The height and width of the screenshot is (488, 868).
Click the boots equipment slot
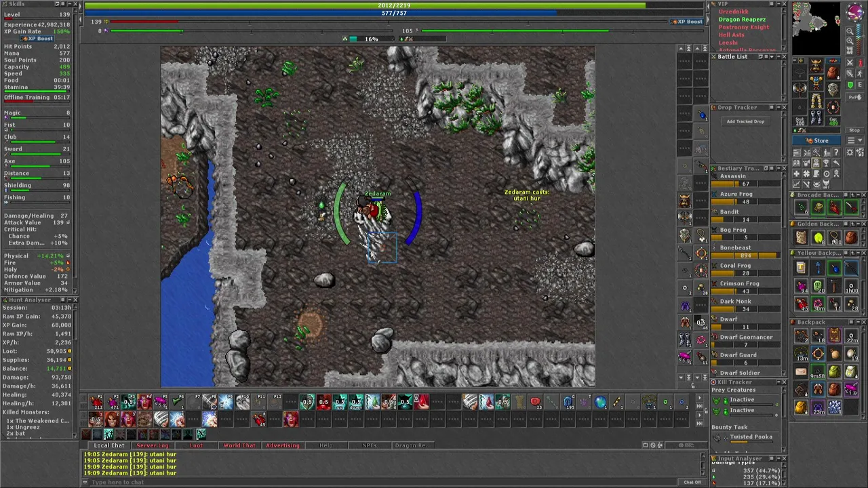(x=816, y=117)
